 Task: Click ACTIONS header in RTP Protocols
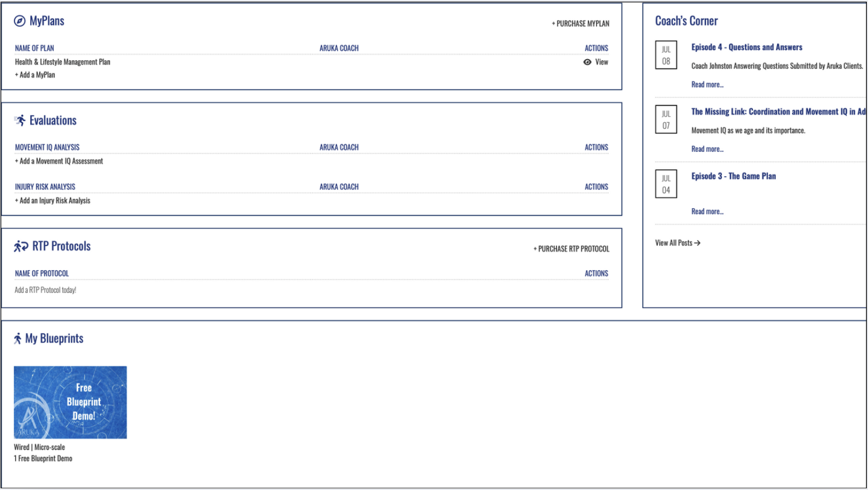597,273
